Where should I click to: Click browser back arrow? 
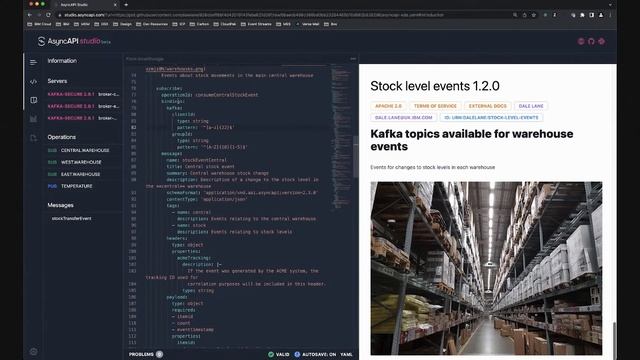[30, 15]
